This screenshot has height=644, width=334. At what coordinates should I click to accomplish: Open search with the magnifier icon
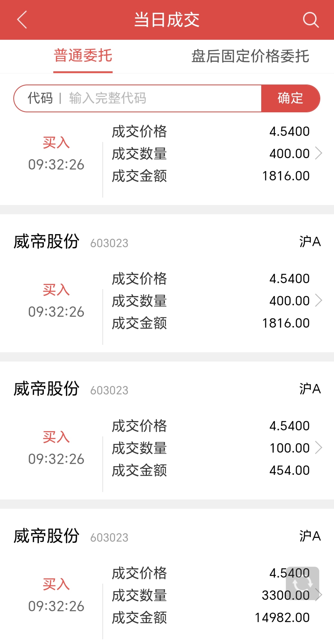click(x=310, y=20)
